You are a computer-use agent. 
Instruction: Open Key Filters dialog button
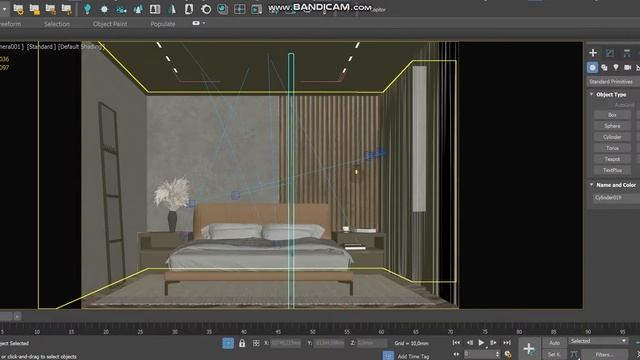coord(604,354)
